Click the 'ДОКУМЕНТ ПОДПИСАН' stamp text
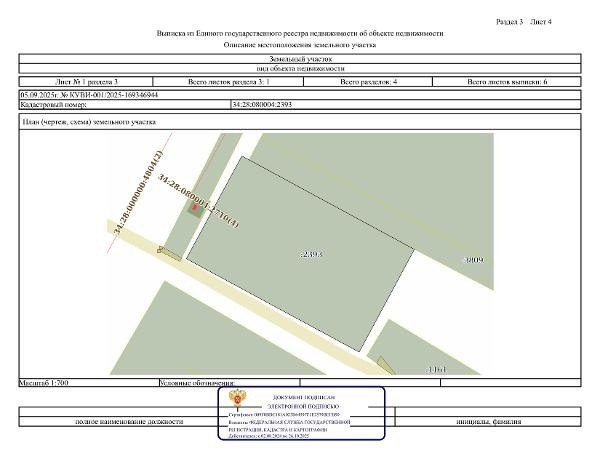Screen dimensions: 600x464 (304, 397)
